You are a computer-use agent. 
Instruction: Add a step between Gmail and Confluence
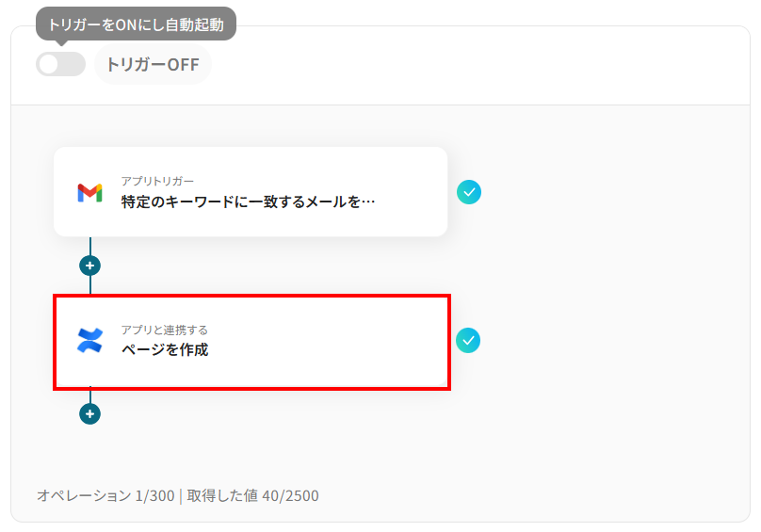coord(90,266)
